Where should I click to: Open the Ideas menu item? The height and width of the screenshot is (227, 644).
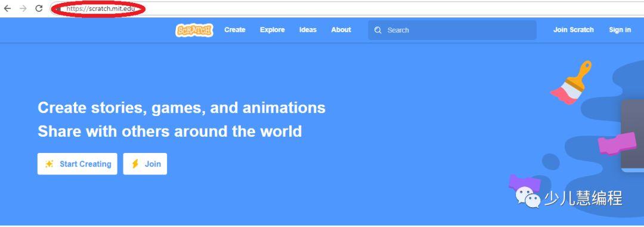pos(308,30)
